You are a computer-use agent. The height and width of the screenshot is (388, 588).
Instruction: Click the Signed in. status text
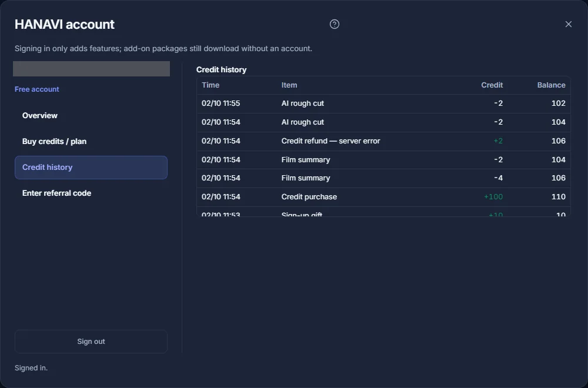pyautogui.click(x=31, y=368)
